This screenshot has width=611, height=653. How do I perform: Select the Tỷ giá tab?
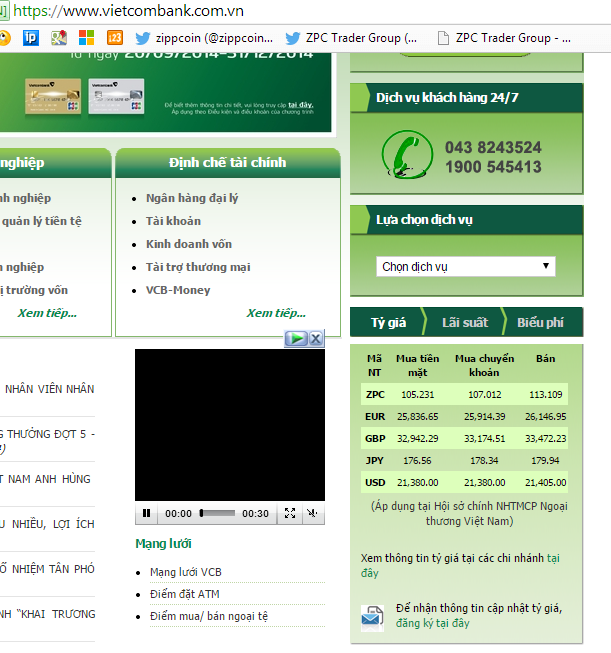pyautogui.click(x=388, y=322)
